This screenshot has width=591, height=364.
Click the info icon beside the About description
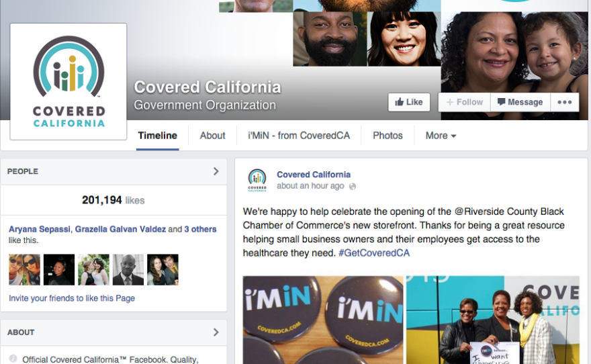point(13,359)
